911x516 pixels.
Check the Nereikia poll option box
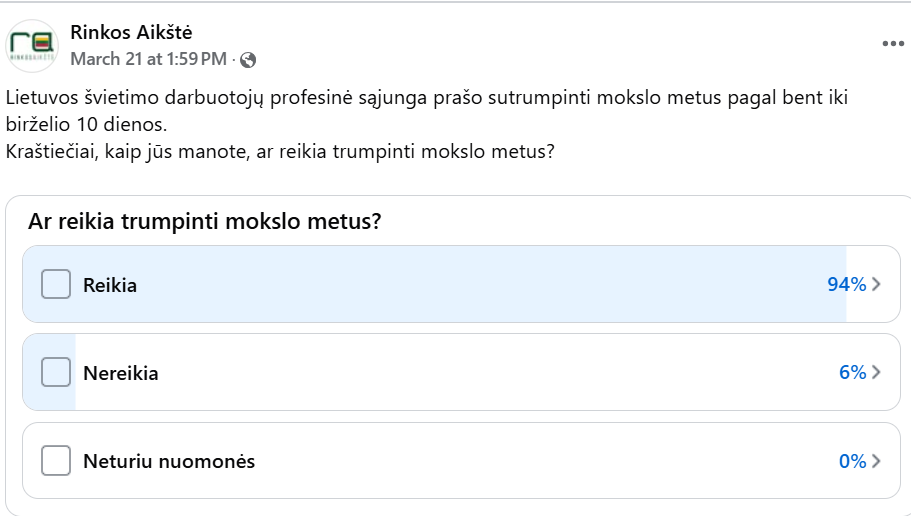click(56, 372)
